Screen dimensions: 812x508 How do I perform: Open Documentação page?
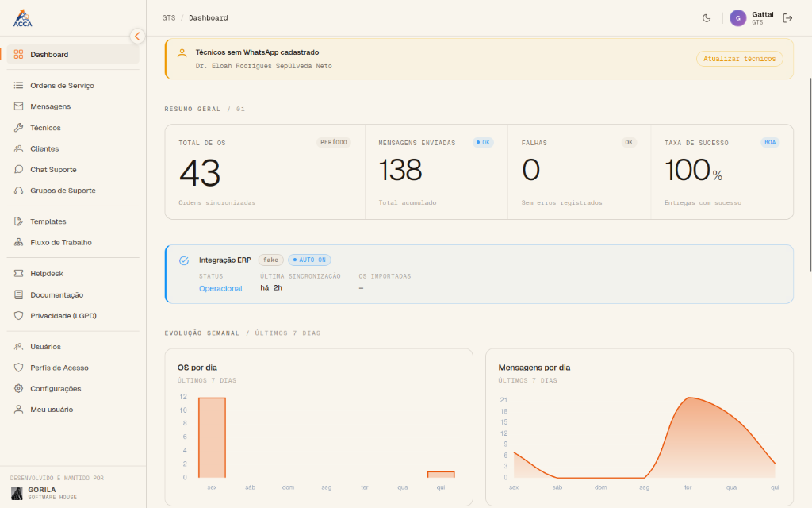tap(73, 295)
